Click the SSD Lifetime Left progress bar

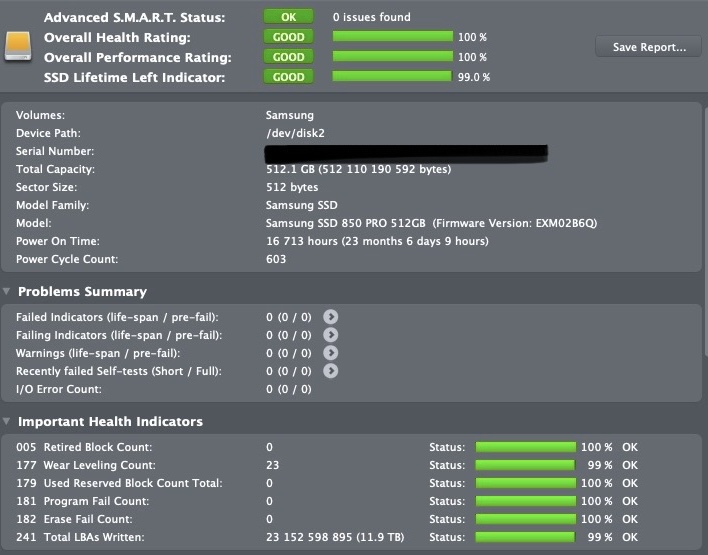pyautogui.click(x=392, y=77)
